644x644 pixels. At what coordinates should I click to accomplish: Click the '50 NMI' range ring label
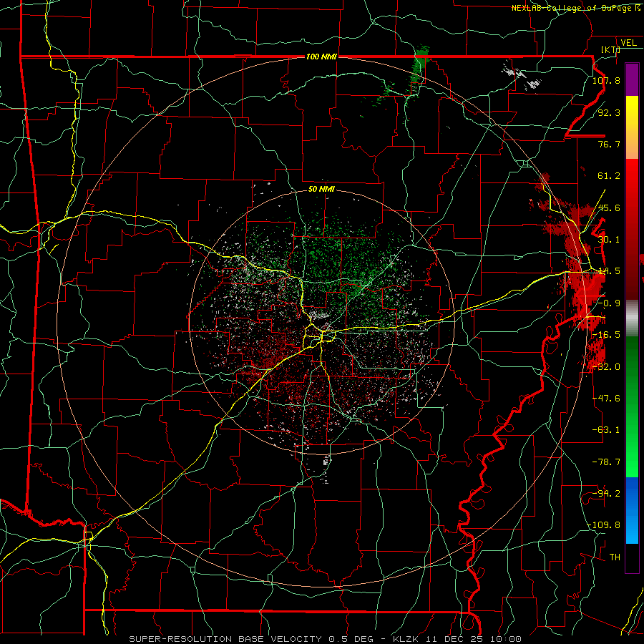coord(321,189)
